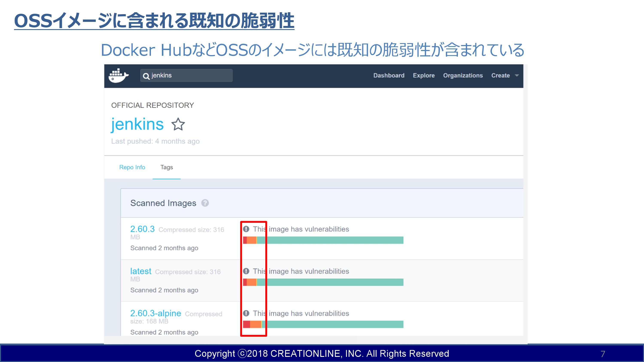The height and width of the screenshot is (362, 644).
Task: Open Organizations in the top navigation
Action: pos(463,75)
